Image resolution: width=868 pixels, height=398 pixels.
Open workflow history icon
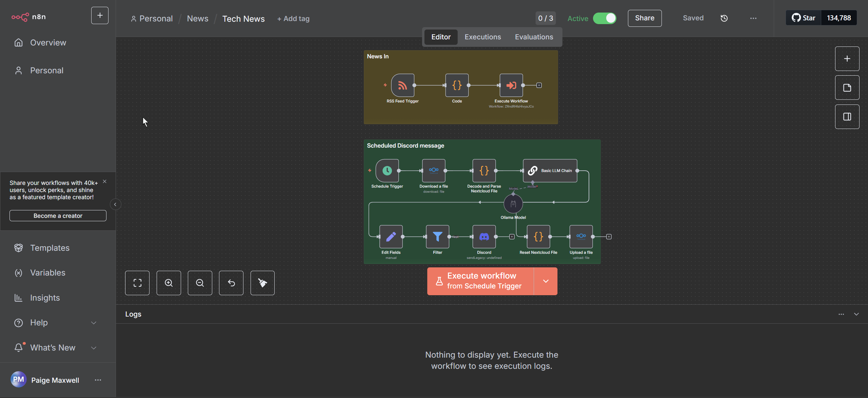coord(724,18)
